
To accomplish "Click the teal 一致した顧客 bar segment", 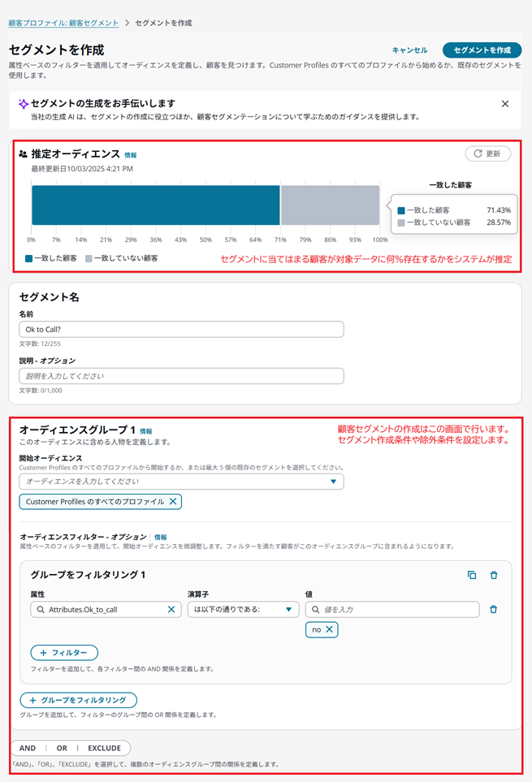I will [x=155, y=205].
